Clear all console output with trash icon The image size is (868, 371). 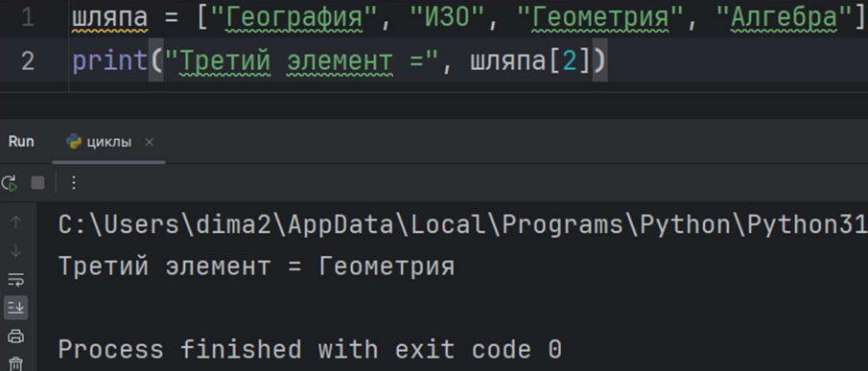pyautogui.click(x=15, y=363)
